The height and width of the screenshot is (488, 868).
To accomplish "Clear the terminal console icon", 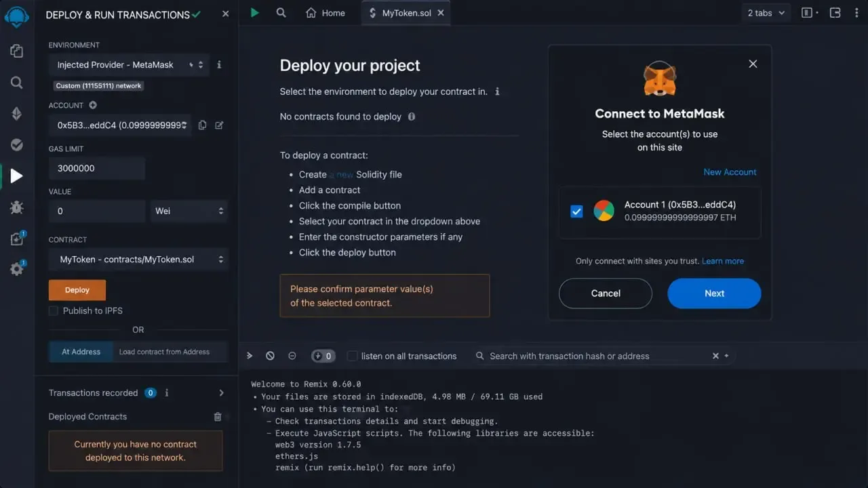I will pos(270,356).
